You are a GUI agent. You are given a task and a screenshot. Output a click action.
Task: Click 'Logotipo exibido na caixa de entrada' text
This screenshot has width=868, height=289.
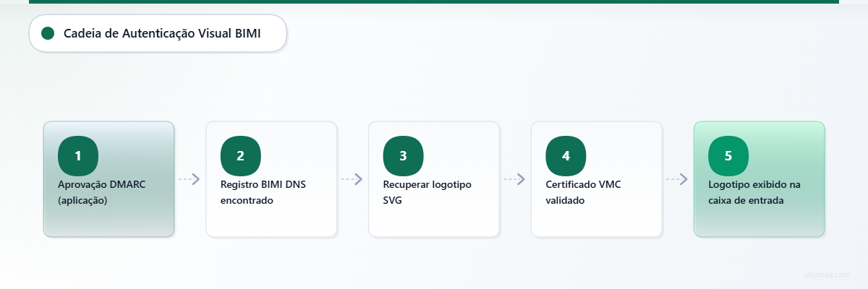point(754,192)
